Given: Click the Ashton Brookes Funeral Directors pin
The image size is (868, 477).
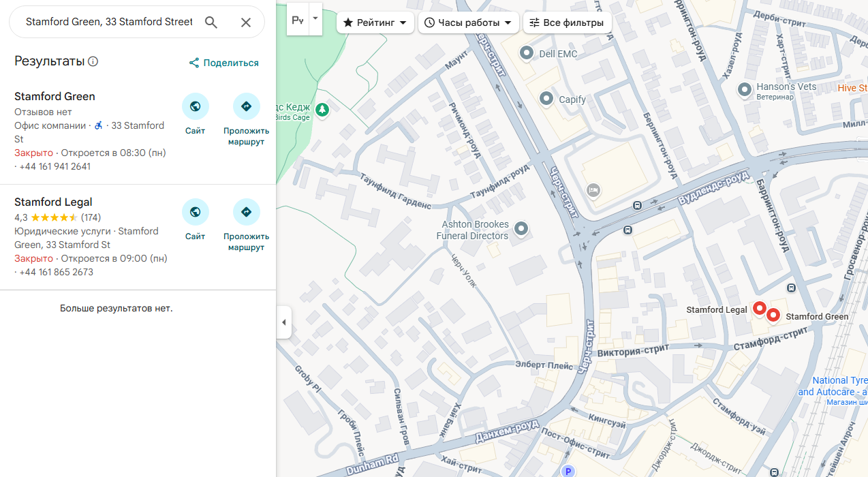Looking at the screenshot, I should coord(521,228).
